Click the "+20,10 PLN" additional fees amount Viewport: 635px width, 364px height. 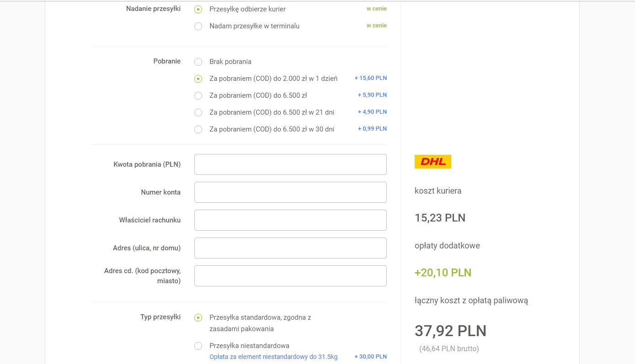(x=443, y=273)
